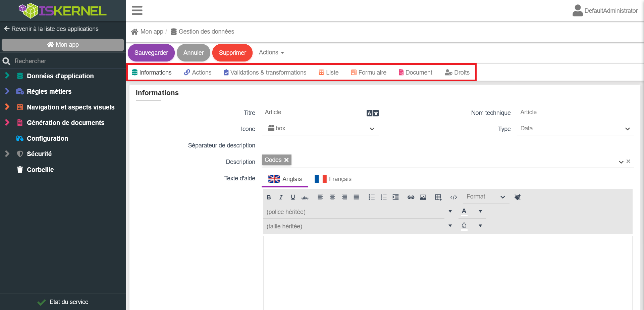The image size is (644, 310).
Task: Insert a bulleted list
Action: (371, 197)
